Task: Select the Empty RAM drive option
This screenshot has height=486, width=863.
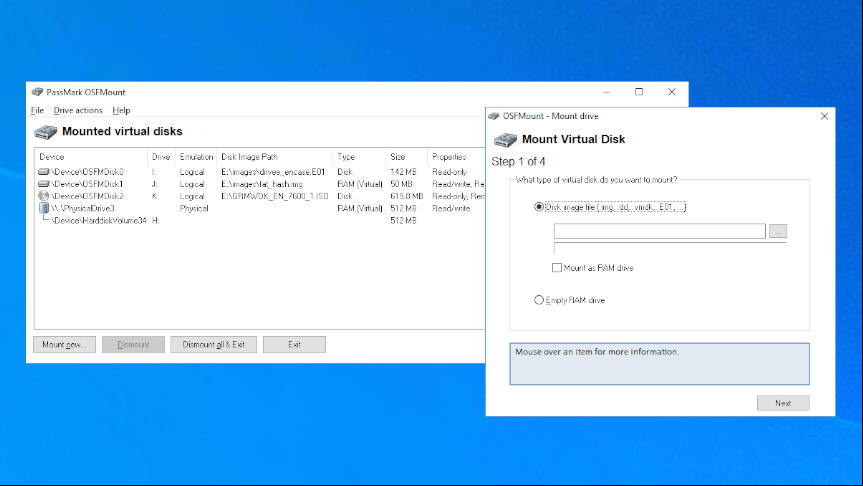Action: 539,300
